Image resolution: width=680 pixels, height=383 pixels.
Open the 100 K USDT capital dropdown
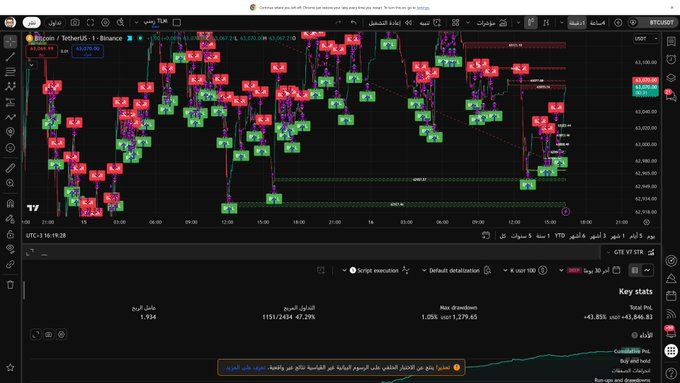click(525, 270)
